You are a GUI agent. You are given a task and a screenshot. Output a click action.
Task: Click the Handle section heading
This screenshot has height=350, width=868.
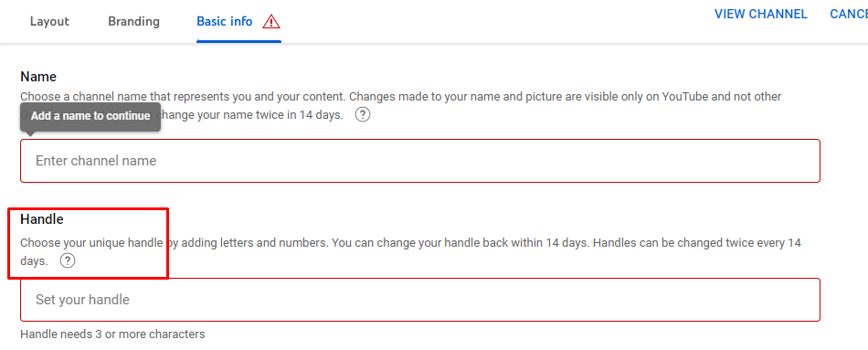[x=42, y=219]
